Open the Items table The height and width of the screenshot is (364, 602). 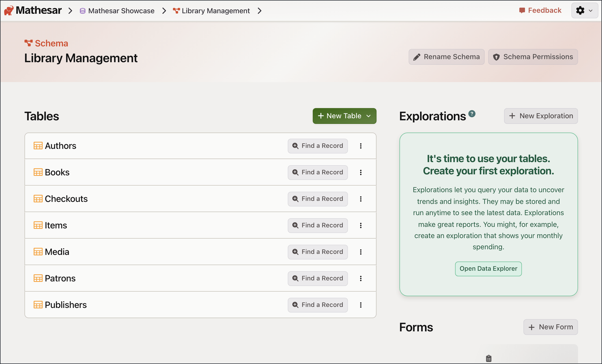click(x=56, y=225)
